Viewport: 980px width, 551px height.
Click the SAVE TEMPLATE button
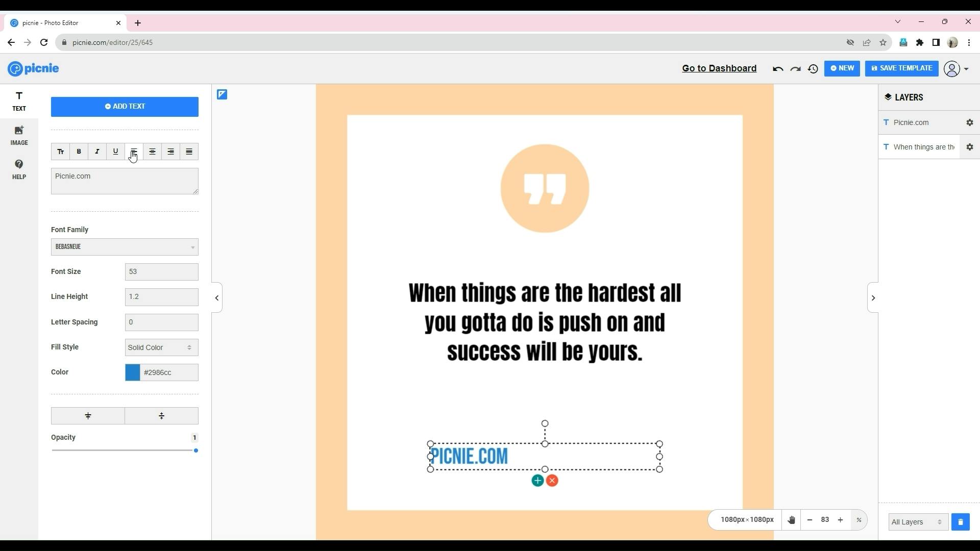pyautogui.click(x=902, y=68)
